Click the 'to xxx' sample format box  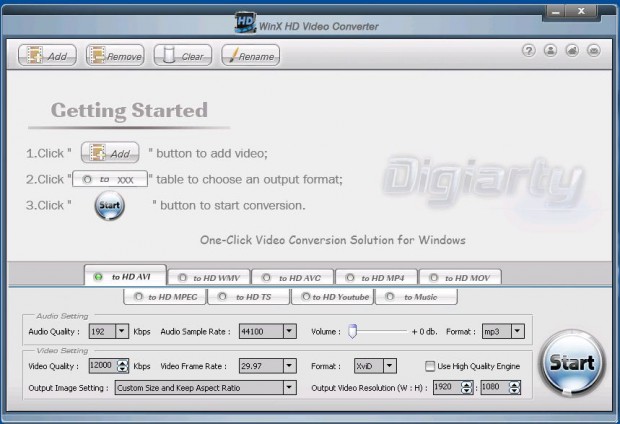(x=110, y=179)
